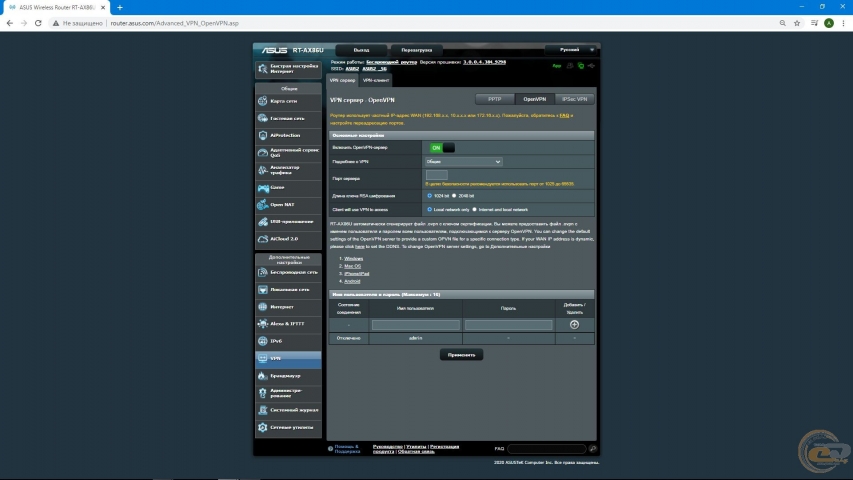
Task: Open the language dropdown (Русский)
Action: [572, 50]
